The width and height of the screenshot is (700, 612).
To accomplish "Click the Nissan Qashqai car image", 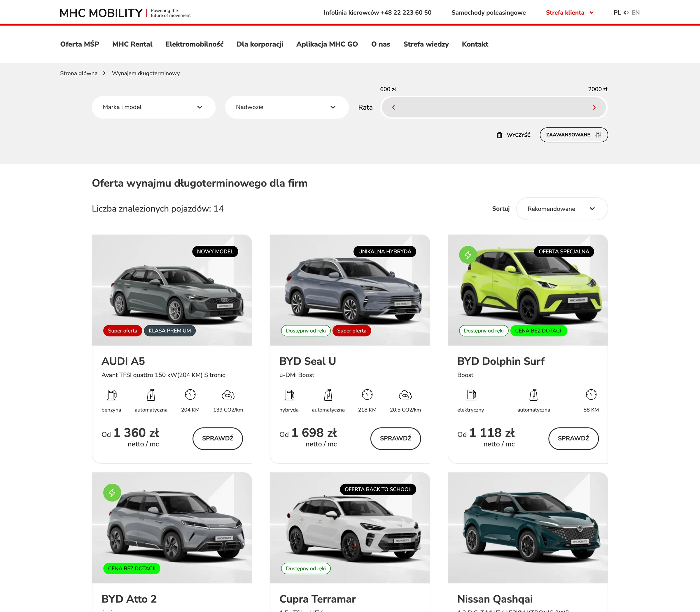I will pos(528,528).
